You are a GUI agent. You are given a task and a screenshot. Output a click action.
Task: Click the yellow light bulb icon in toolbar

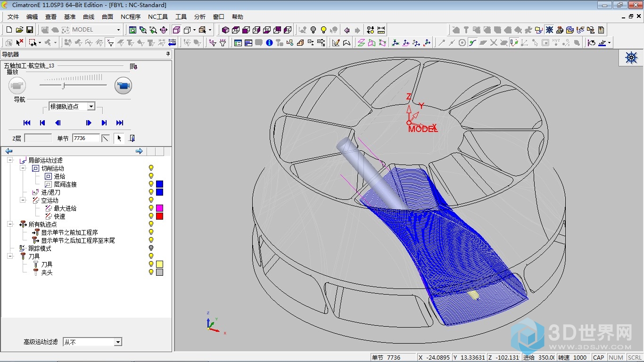pos(323,30)
